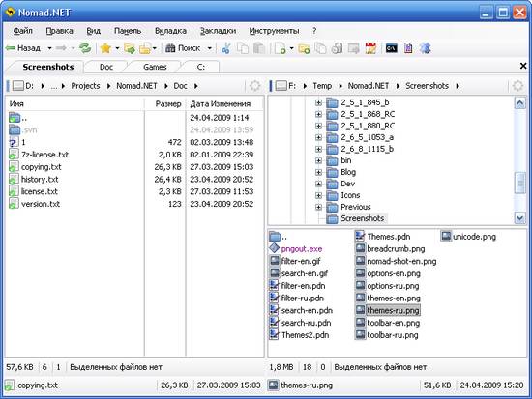
Task: Click the left panel gear icon
Action: click(x=254, y=86)
